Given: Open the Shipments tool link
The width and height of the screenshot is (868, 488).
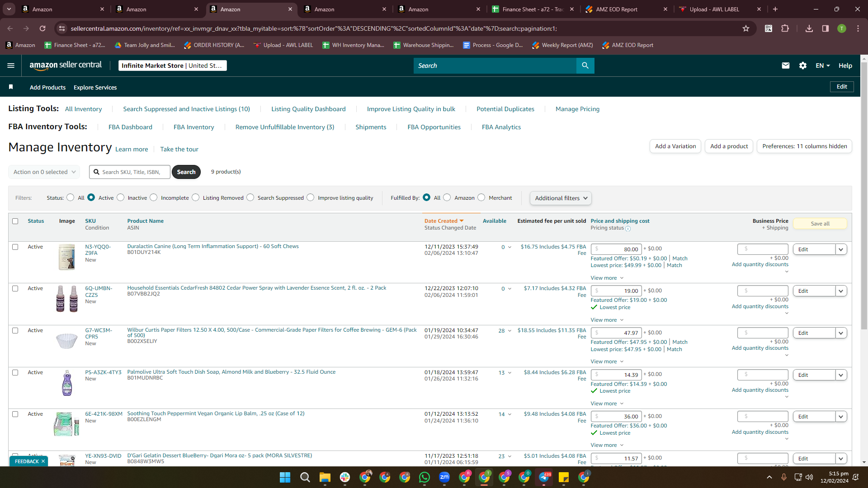Looking at the screenshot, I should [x=371, y=127].
